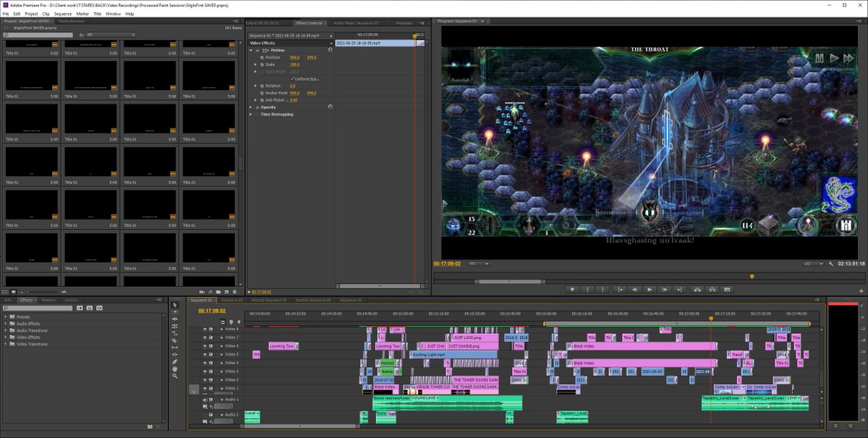The width and height of the screenshot is (868, 438).
Task: Expand the Video 7 track
Action: (x=221, y=338)
